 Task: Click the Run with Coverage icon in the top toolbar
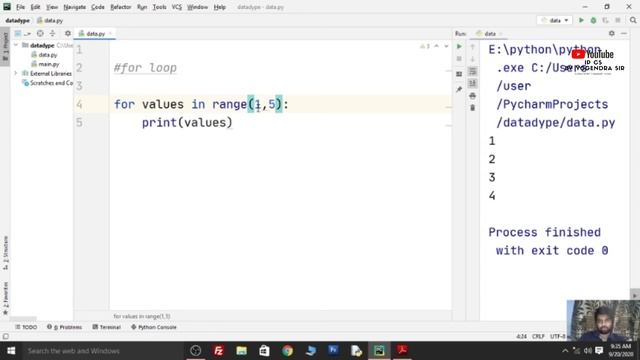point(605,20)
